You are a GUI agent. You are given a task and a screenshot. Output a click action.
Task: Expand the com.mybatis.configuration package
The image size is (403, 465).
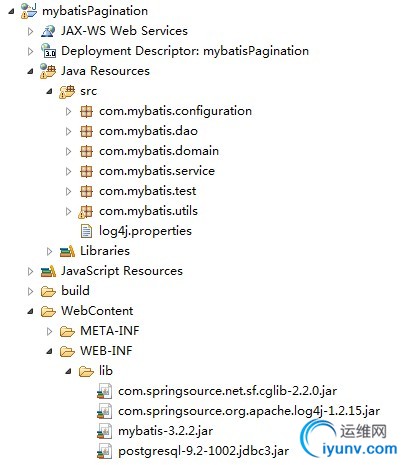pyautogui.click(x=69, y=111)
